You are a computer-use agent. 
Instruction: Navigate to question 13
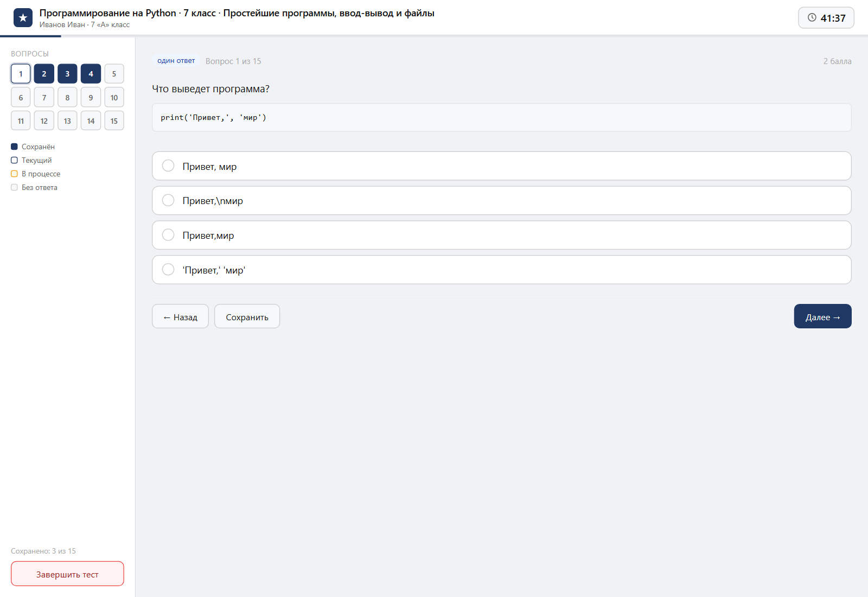pos(67,121)
